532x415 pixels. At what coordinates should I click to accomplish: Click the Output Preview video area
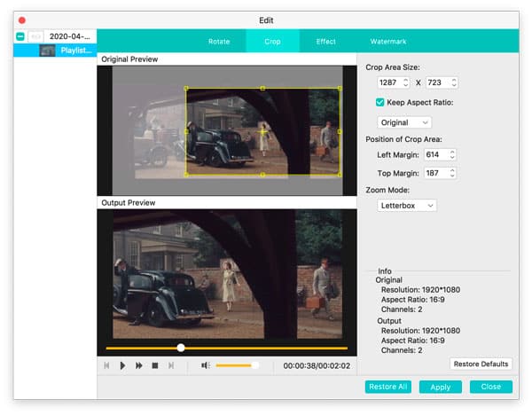227,275
